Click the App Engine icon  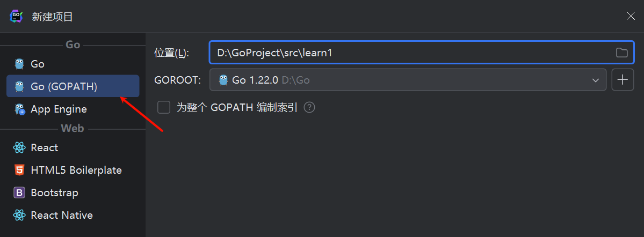click(20, 109)
